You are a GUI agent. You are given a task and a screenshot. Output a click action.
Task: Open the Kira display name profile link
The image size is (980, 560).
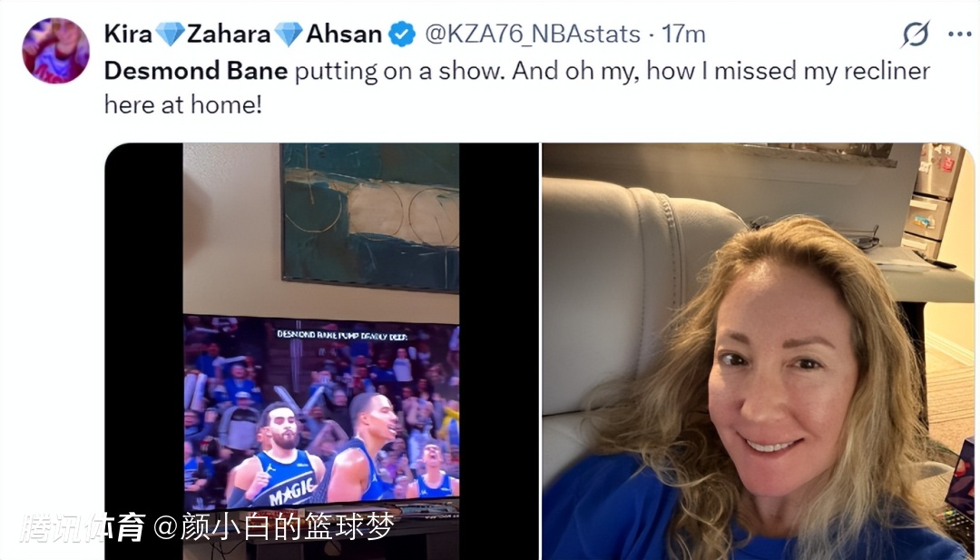(128, 34)
